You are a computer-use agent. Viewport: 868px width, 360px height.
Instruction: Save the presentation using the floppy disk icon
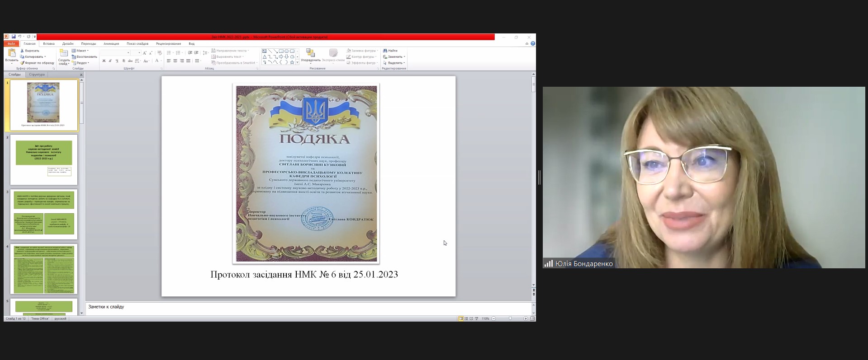(14, 37)
